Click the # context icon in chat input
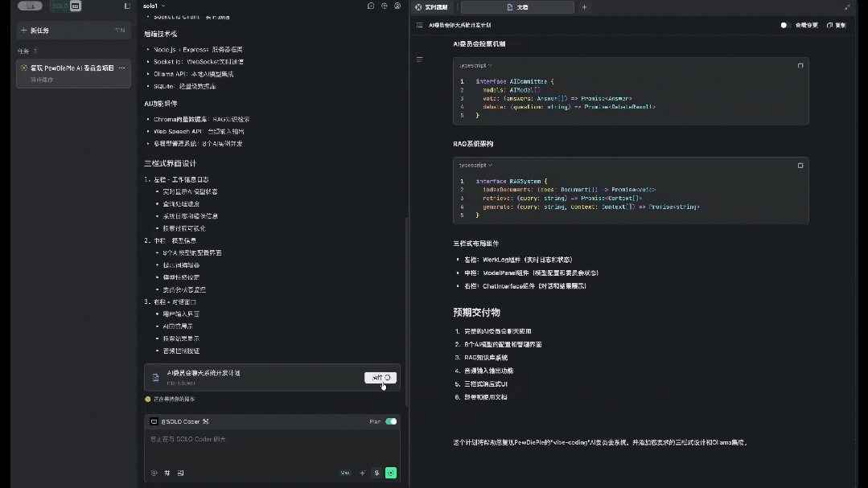 coord(167,473)
